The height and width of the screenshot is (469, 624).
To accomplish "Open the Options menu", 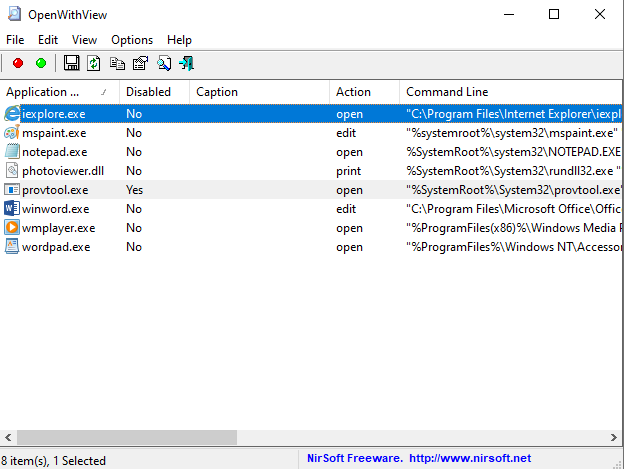I will tap(132, 40).
